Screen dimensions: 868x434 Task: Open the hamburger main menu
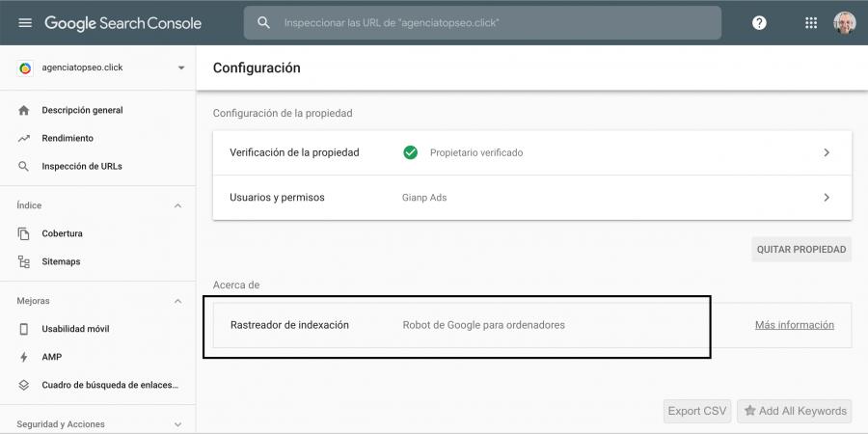pyautogui.click(x=25, y=22)
